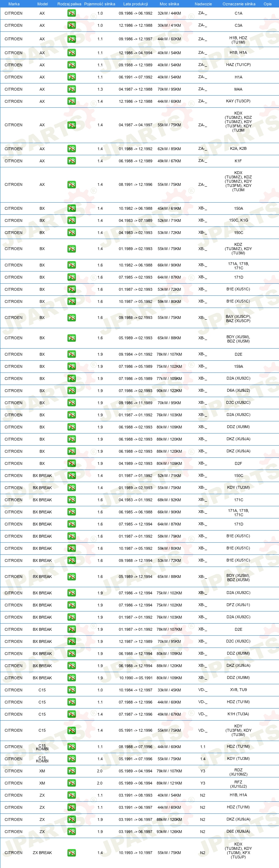Click the fuel icon in the BX BREAK 68kW / 92KM row

pyautogui.click(x=72, y=500)
